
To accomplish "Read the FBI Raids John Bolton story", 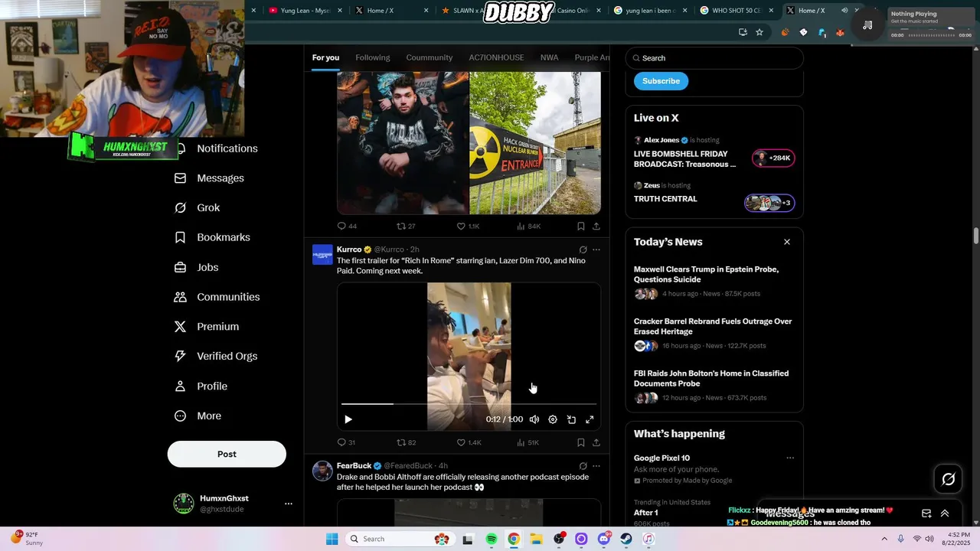I will pos(714,385).
